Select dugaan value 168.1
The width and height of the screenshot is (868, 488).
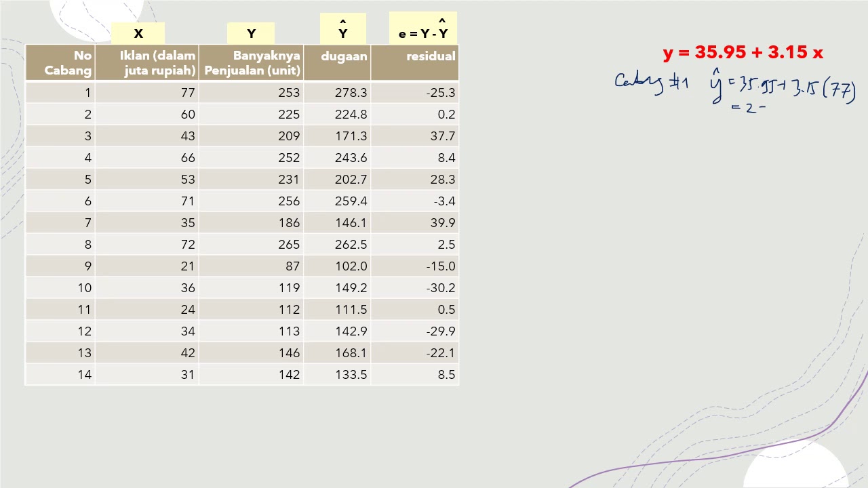click(351, 353)
